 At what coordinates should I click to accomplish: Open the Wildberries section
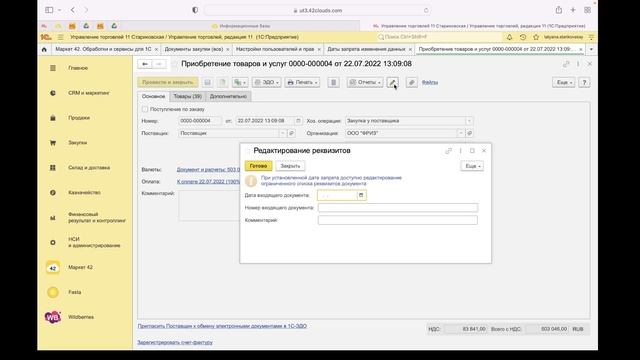(81, 317)
